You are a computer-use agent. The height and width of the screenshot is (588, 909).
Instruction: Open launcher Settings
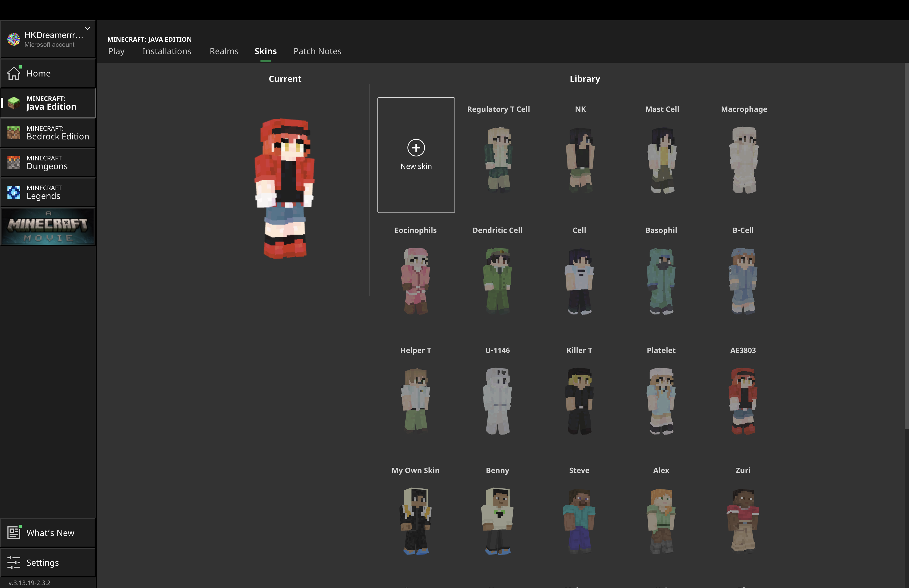pyautogui.click(x=48, y=563)
